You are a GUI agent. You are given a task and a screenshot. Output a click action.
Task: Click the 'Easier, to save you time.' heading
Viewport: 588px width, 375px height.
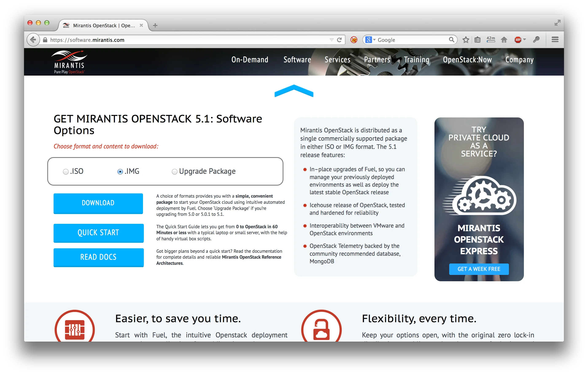point(178,319)
